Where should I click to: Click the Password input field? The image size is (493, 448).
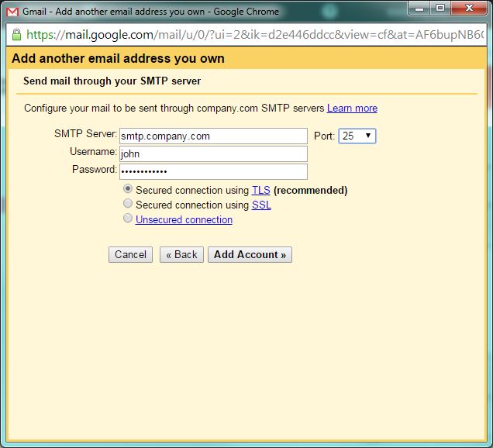coord(213,171)
